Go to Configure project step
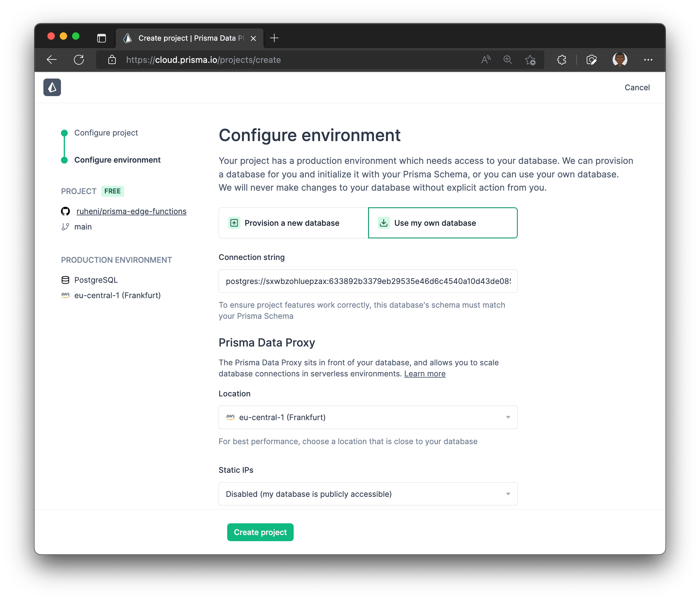Image resolution: width=700 pixels, height=600 pixels. pyautogui.click(x=106, y=133)
